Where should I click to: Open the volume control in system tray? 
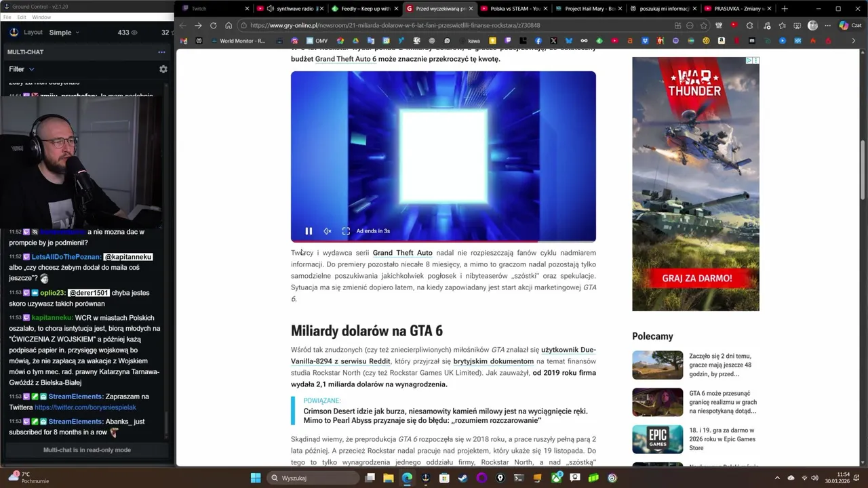[x=814, y=478]
